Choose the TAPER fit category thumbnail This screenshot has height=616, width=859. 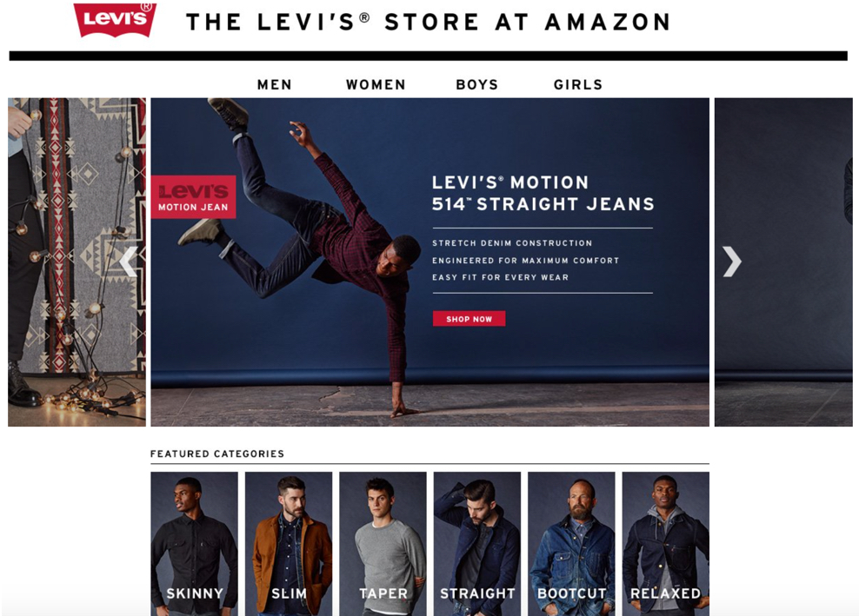(x=383, y=544)
